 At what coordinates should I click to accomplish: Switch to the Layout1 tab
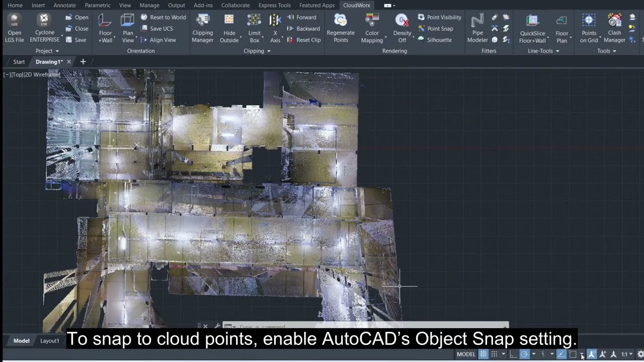[x=50, y=341]
